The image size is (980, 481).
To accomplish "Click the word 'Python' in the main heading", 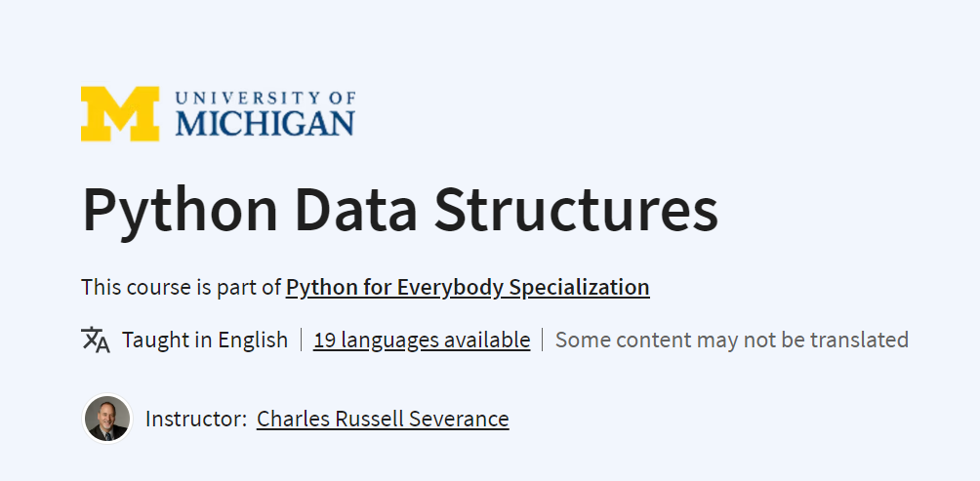I will [180, 213].
